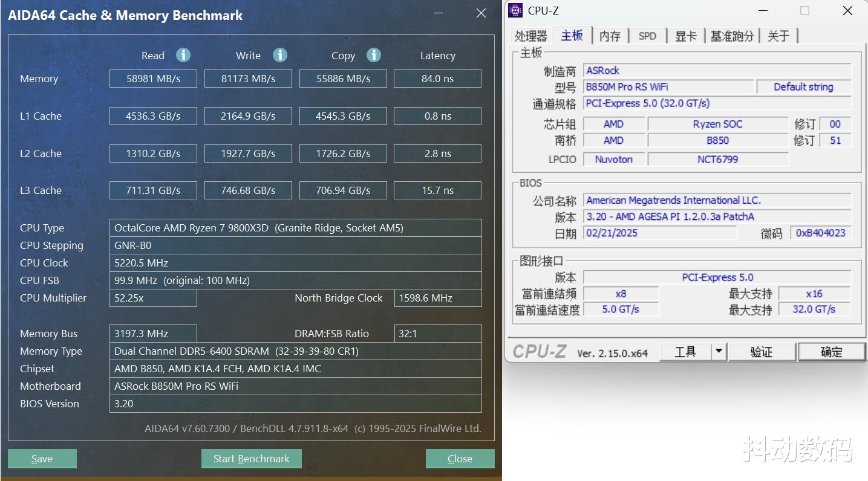Viewport: 868px width, 481px height.
Task: Click the Memory Read value 58981 MB/s
Action: point(153,79)
